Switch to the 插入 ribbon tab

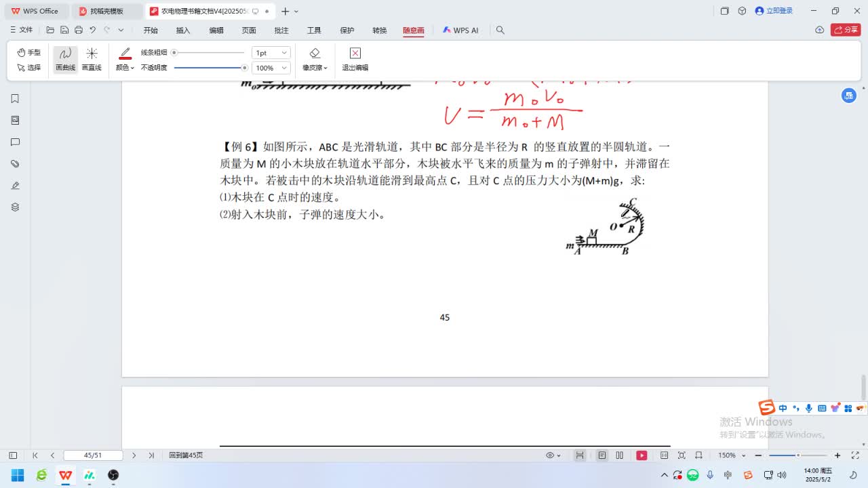[183, 30]
